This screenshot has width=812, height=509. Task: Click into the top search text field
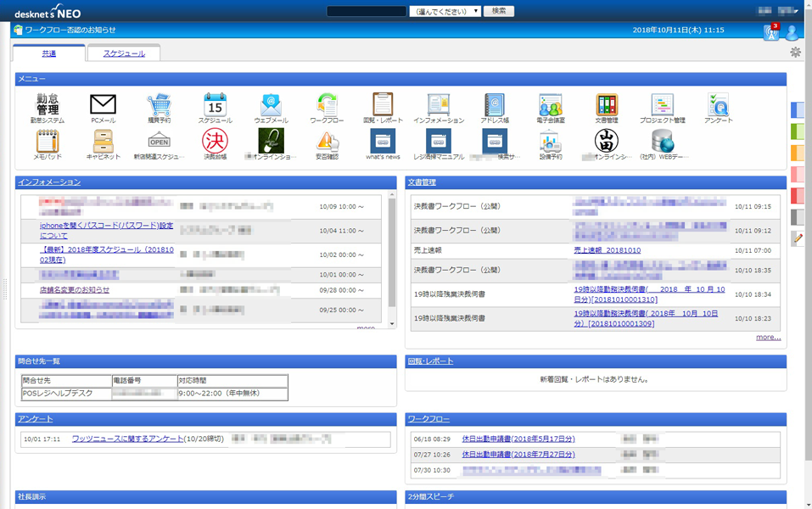[x=366, y=11]
